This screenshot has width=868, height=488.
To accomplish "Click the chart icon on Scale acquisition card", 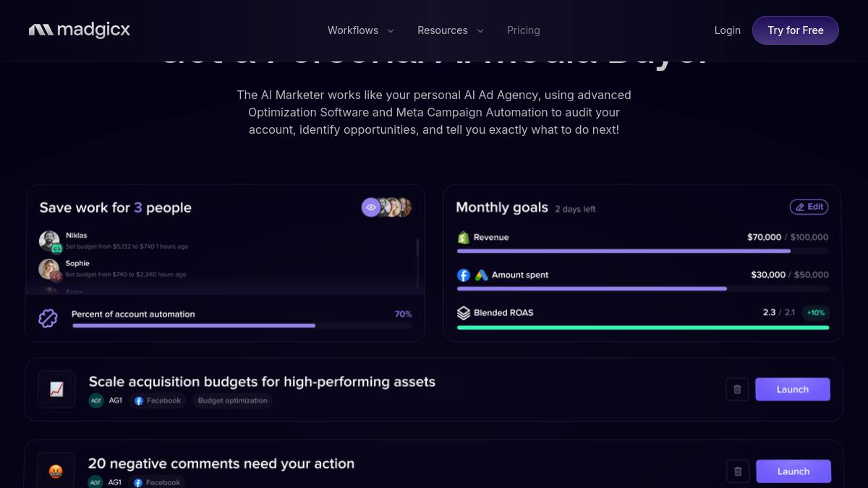I will click(x=56, y=389).
